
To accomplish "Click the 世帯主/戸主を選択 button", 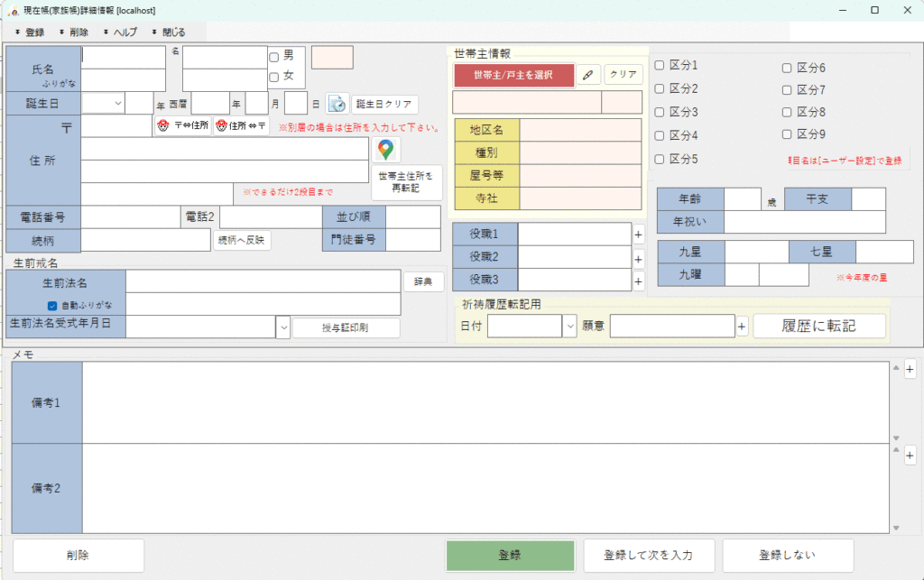I will [x=513, y=75].
